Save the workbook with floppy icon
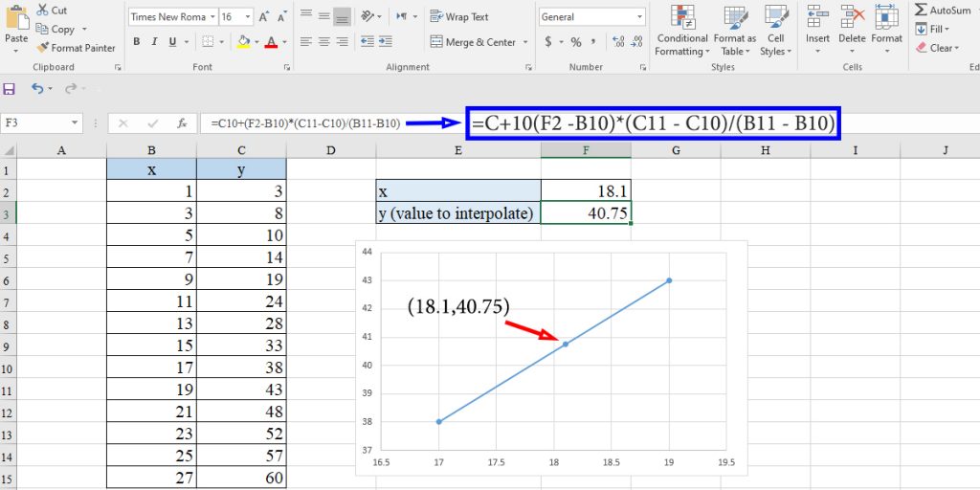The image size is (980, 490). pyautogui.click(x=9, y=89)
